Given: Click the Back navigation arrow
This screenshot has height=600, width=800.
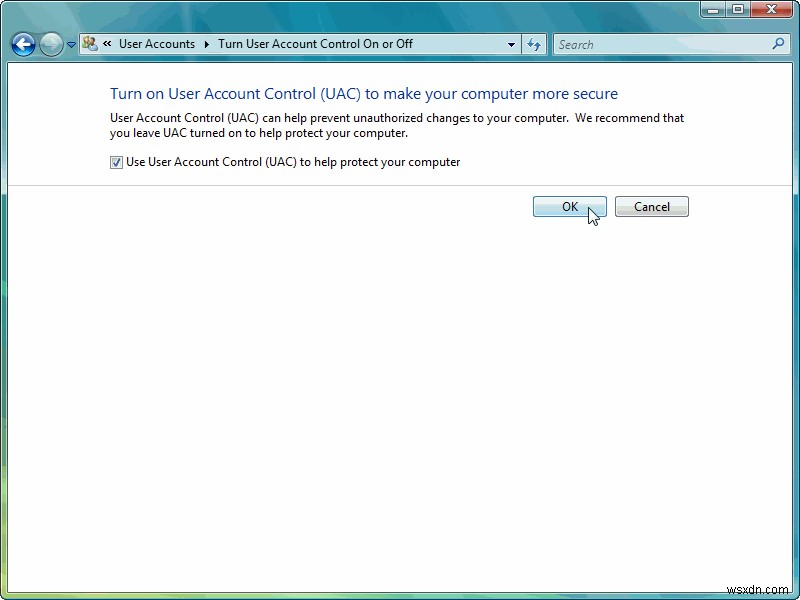Looking at the screenshot, I should click(22, 44).
